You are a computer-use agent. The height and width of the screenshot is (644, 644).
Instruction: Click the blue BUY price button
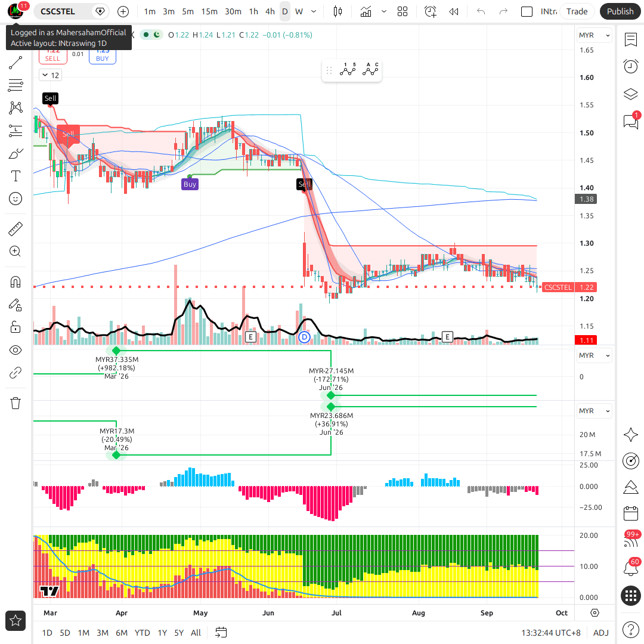click(103, 57)
